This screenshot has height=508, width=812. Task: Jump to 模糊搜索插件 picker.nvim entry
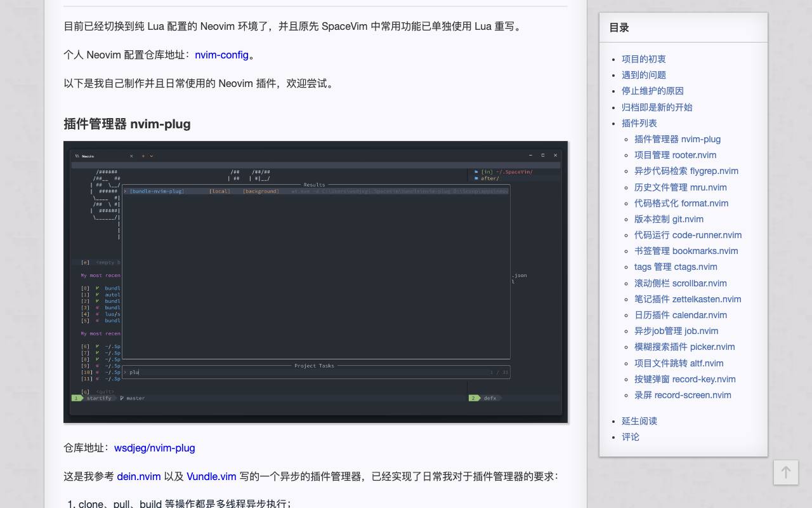tap(684, 347)
